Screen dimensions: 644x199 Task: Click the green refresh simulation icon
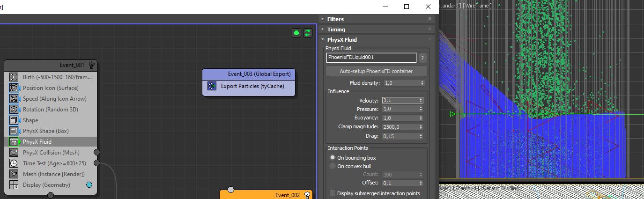tap(308, 33)
